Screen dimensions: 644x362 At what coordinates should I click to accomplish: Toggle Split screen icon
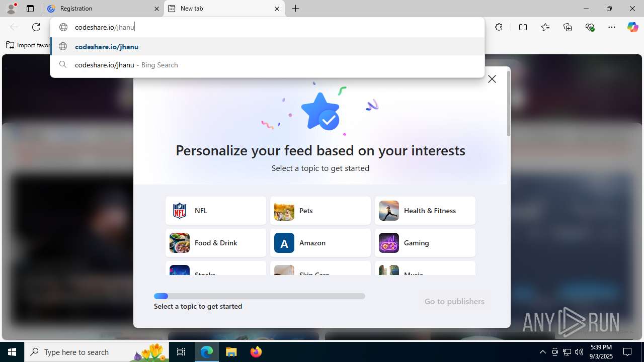pyautogui.click(x=523, y=27)
